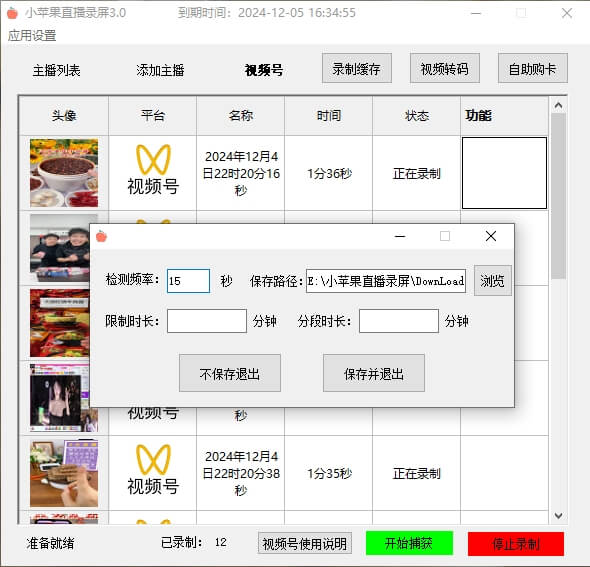Click the vertical scrollbar thumb of the list

[x=558, y=196]
